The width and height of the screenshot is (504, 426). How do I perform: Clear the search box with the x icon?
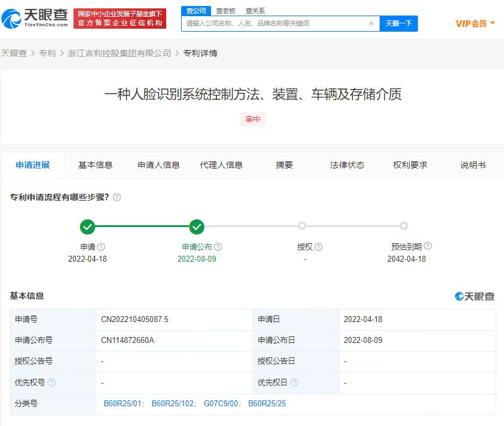371,23
